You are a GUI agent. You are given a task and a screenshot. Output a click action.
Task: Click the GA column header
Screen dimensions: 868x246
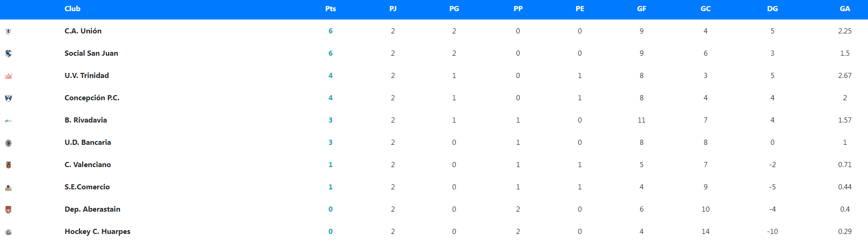[845, 9]
